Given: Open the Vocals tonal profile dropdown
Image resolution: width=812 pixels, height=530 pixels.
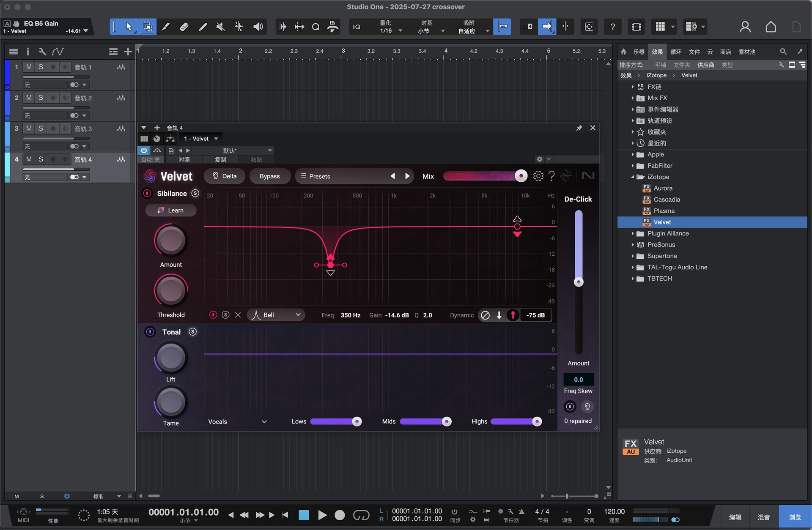Looking at the screenshot, I should click(237, 422).
